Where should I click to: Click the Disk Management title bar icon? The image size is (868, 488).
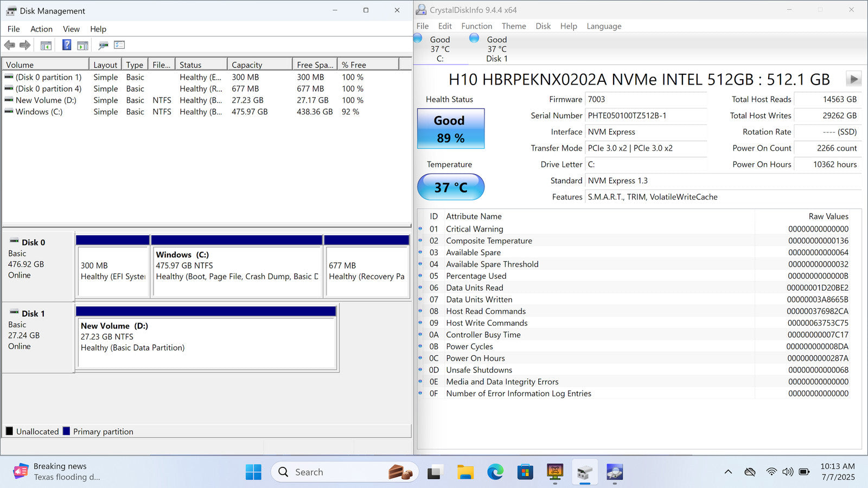point(11,10)
